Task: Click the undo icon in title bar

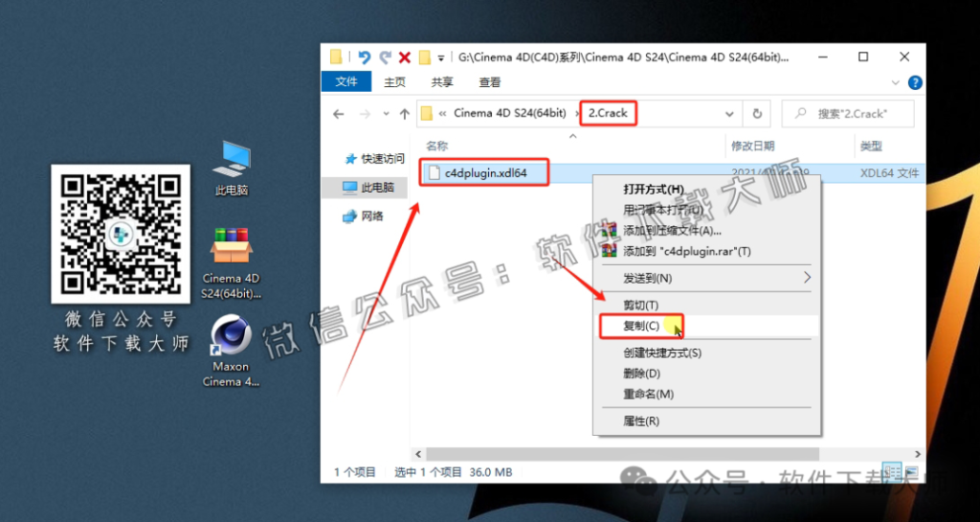Action: [x=366, y=57]
